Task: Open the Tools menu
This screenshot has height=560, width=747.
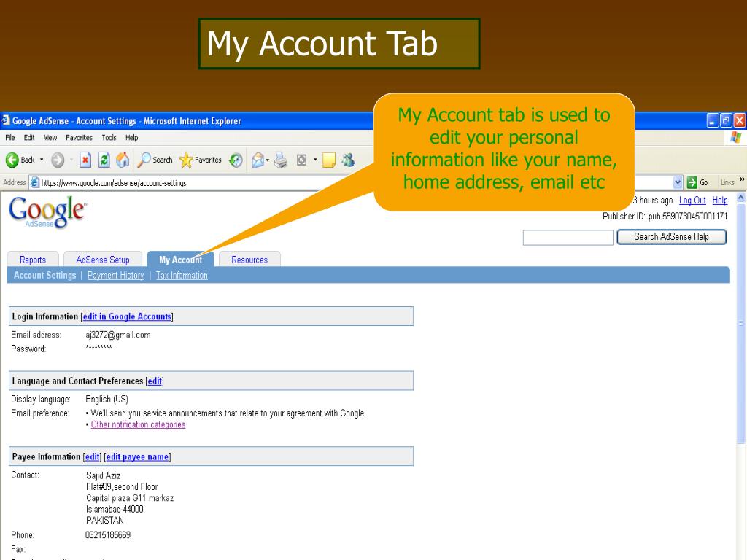Action: pyautogui.click(x=109, y=138)
